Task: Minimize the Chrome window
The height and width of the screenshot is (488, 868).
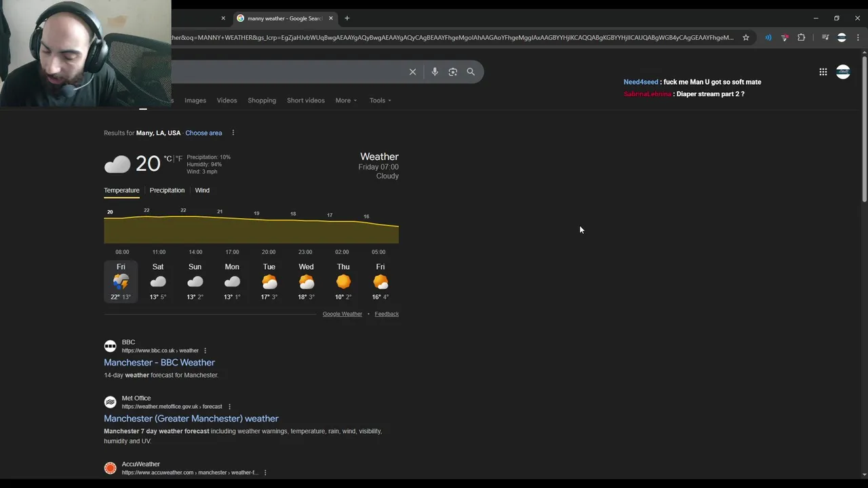Action: pyautogui.click(x=816, y=18)
